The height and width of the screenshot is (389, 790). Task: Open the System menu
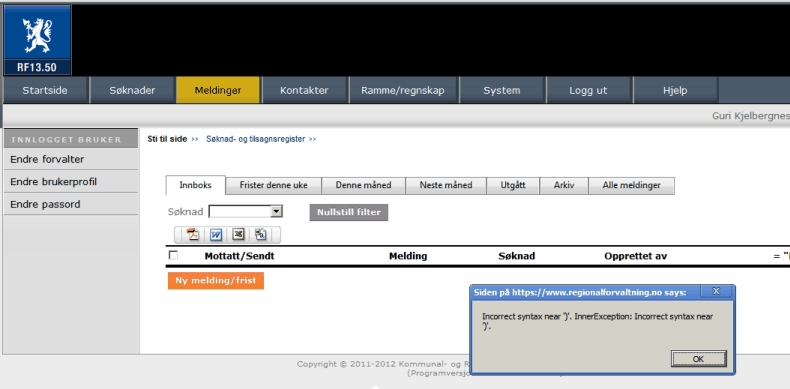tap(502, 91)
